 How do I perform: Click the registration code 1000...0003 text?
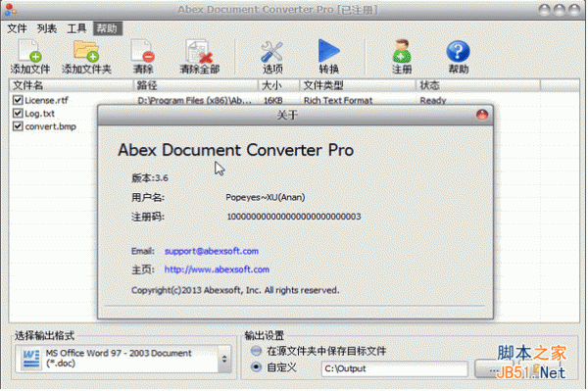[x=294, y=217]
